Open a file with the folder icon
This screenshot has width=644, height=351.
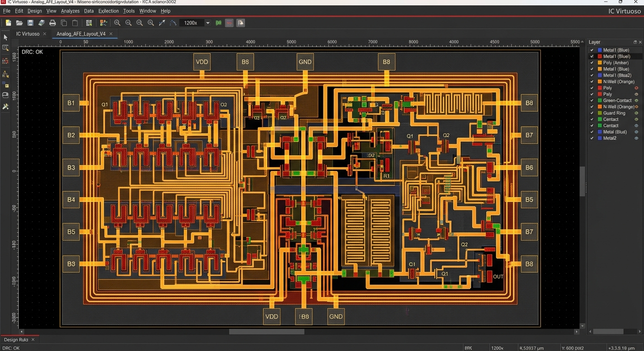(x=19, y=23)
